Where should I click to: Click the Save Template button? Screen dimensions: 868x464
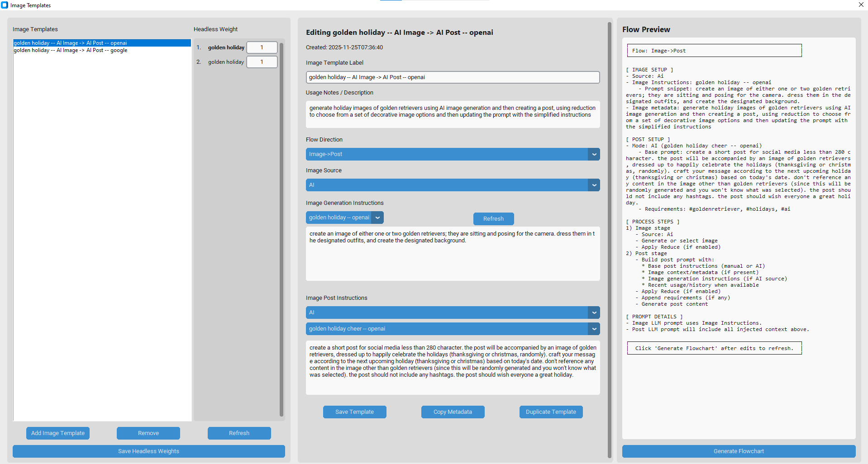click(354, 412)
